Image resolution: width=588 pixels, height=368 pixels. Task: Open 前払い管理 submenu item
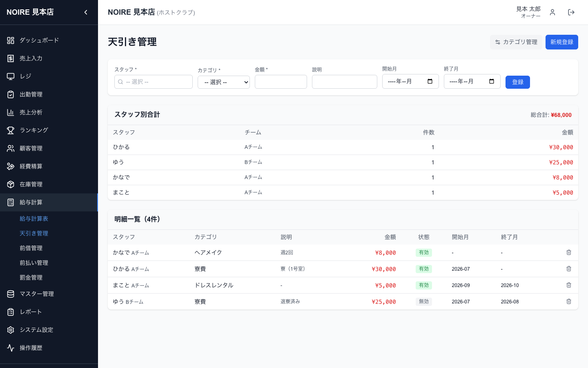click(x=34, y=263)
